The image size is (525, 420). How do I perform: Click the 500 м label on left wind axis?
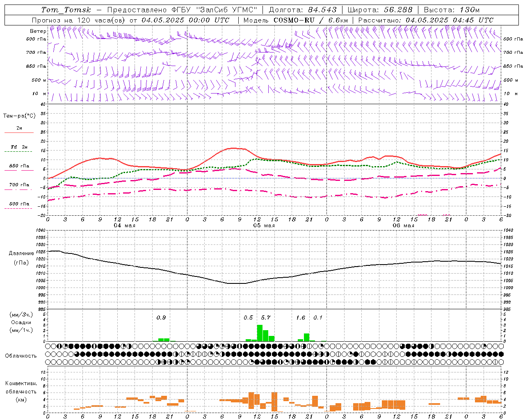pos(39,80)
